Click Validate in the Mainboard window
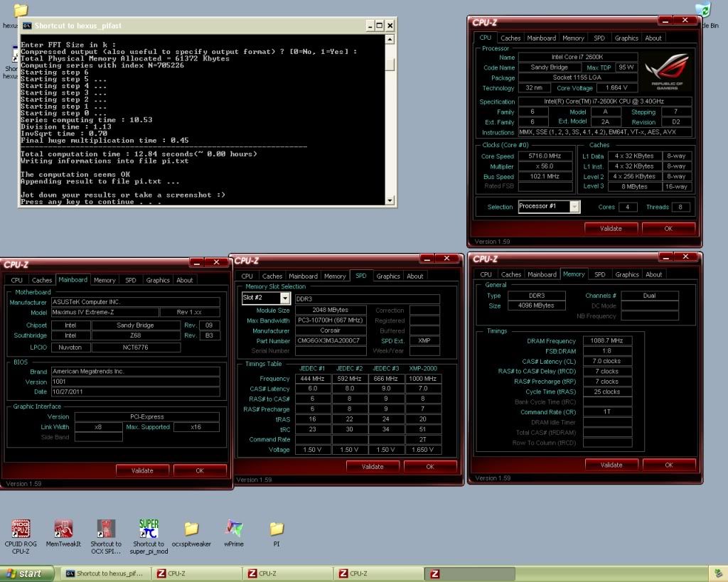This screenshot has width=728, height=582. tap(142, 470)
